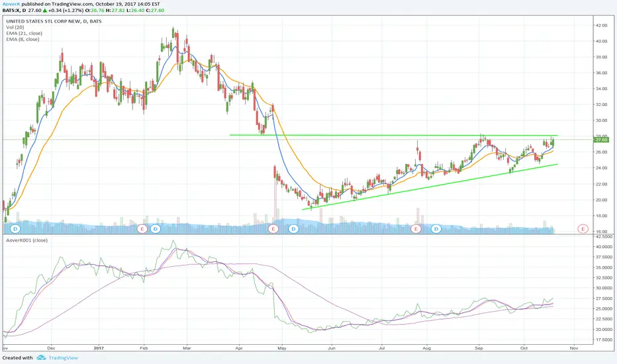Click the D dividend marker in early August
Screen dimensions: 617x364
[x=436, y=228]
